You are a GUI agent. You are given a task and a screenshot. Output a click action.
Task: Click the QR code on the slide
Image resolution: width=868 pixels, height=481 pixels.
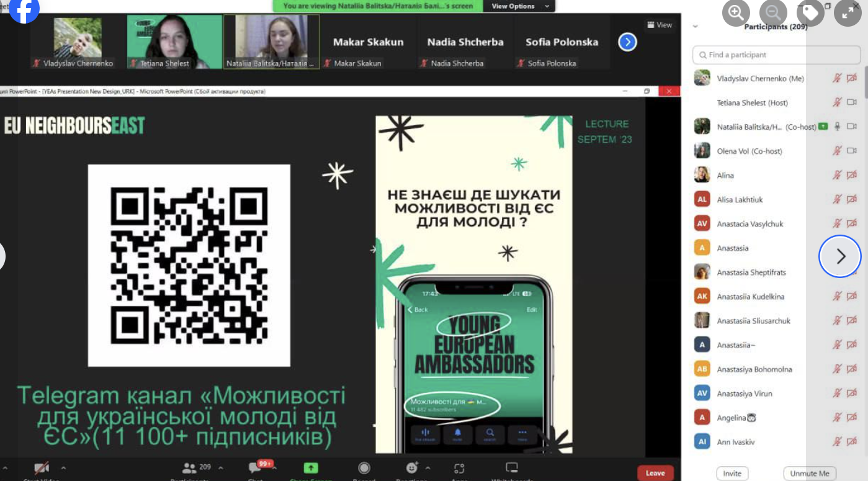[x=189, y=266]
